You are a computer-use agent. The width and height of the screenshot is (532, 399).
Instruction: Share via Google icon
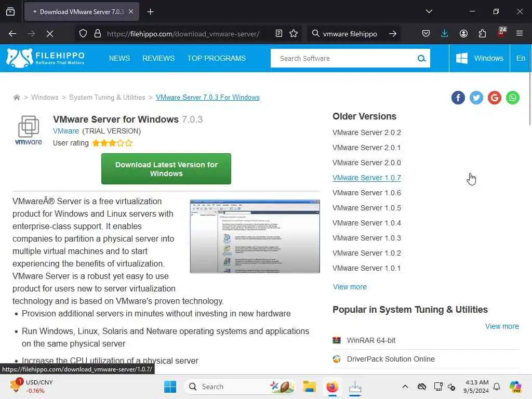click(x=495, y=98)
